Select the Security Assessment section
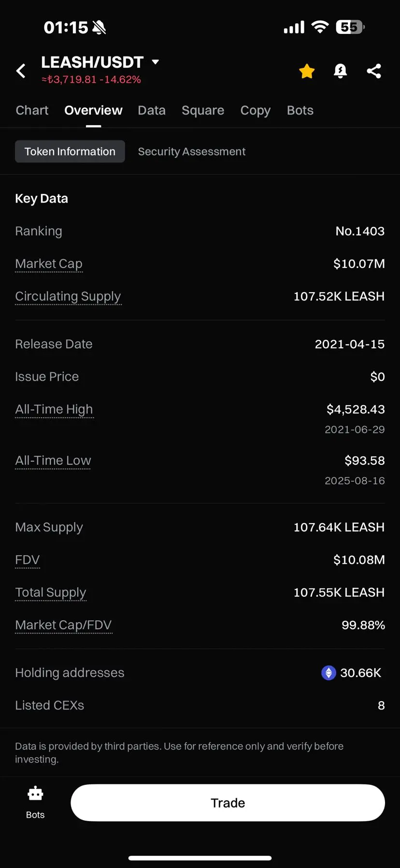Screen dimensions: 400x868 (x=192, y=151)
